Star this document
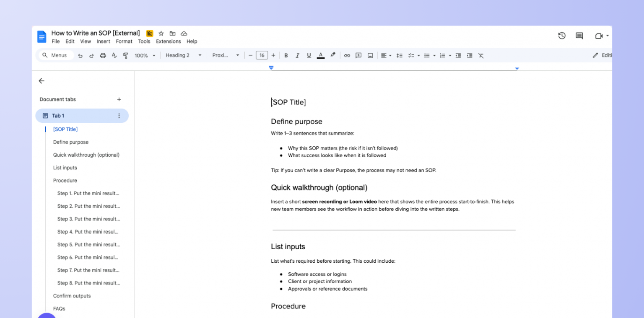 coord(161,34)
